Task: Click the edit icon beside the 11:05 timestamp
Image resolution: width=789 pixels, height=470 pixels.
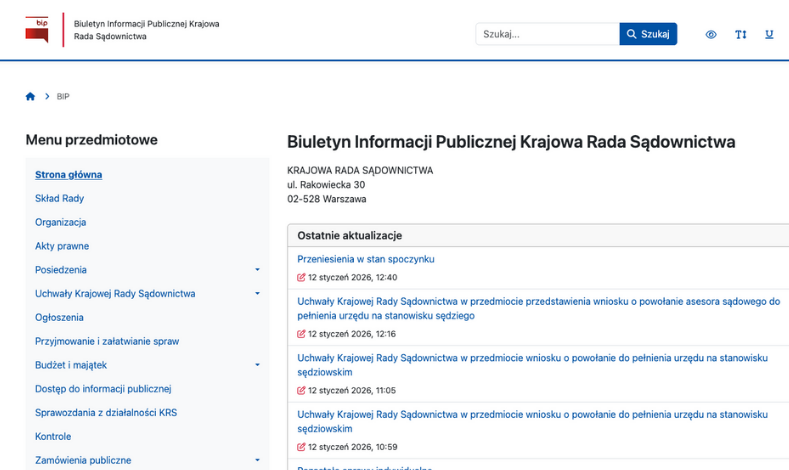Action: click(x=301, y=390)
